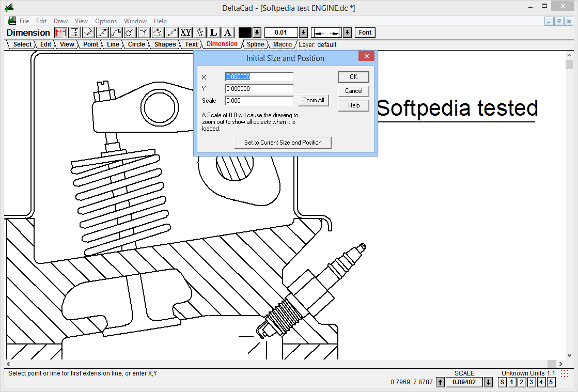The width and height of the screenshot is (578, 392).
Task: Select the horizontal dimension tool
Action: 61,33
